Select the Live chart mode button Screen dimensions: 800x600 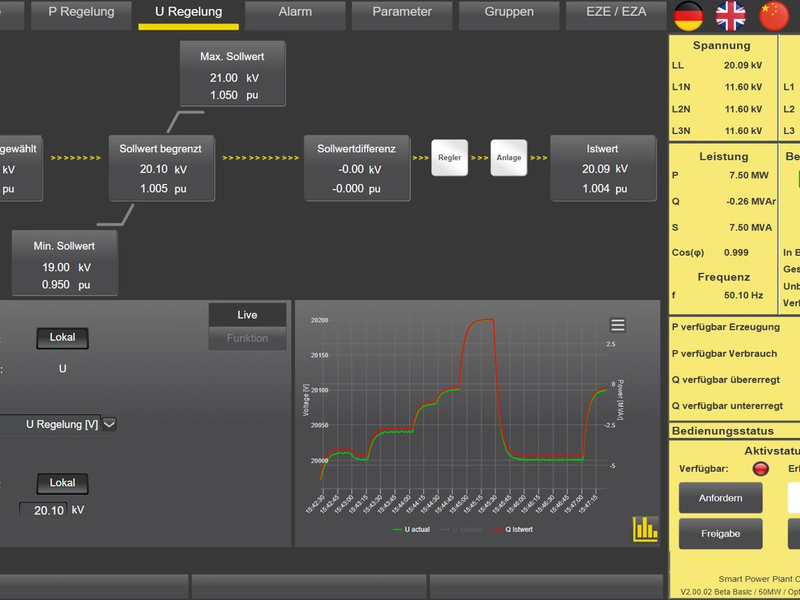point(247,315)
